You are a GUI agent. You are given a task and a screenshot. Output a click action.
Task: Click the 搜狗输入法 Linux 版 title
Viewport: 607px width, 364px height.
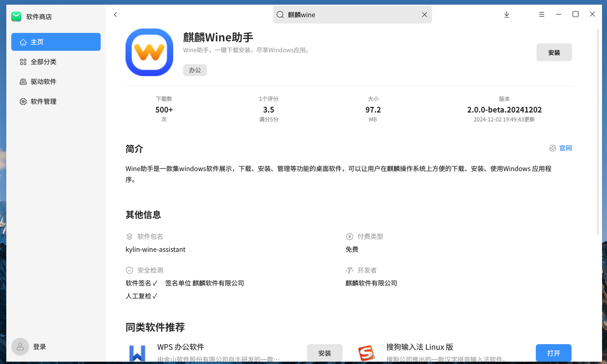tap(420, 347)
